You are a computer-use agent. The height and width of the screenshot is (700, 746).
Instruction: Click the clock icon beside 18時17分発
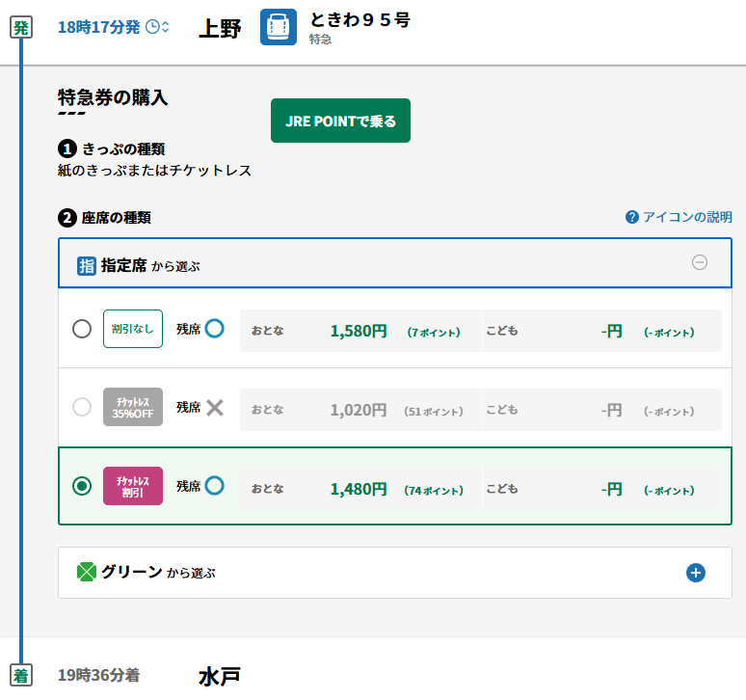tap(152, 27)
